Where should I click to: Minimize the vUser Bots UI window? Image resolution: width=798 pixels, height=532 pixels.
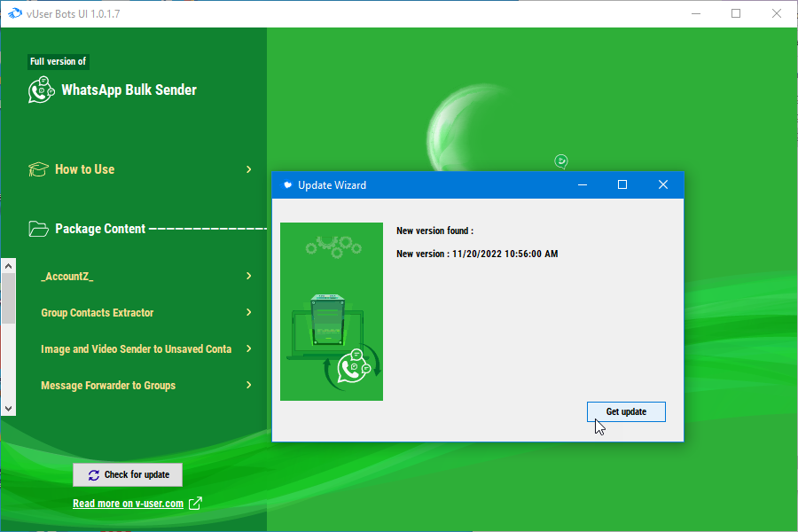pos(696,13)
